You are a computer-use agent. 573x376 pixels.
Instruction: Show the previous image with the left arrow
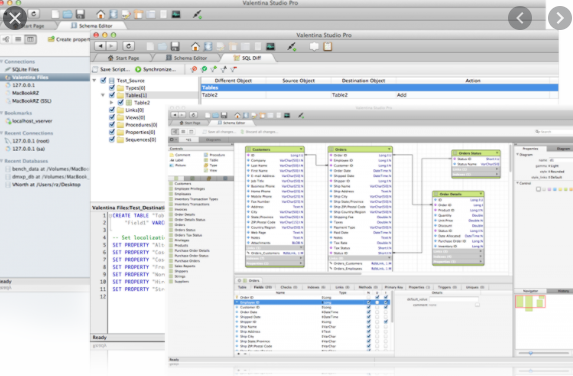point(520,18)
